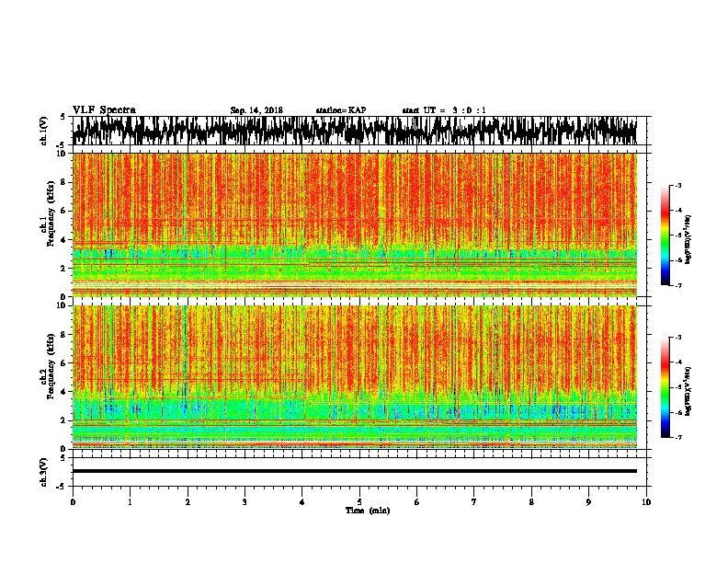Click time axis tick label "1"
The width and height of the screenshot is (728, 563).
(x=130, y=502)
